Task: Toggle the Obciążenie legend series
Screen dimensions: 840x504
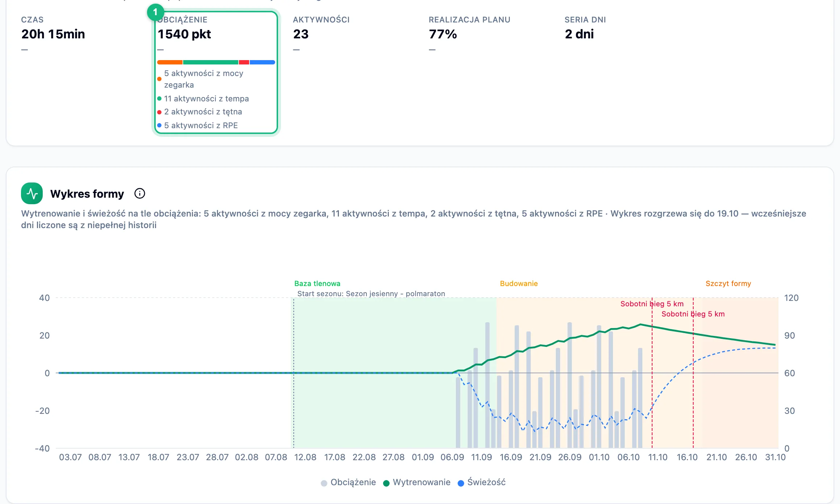Action: (348, 482)
